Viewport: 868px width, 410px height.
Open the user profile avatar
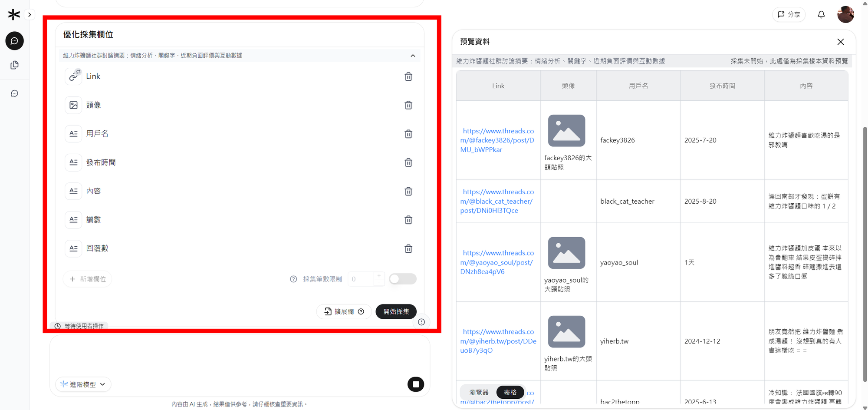pyautogui.click(x=845, y=14)
